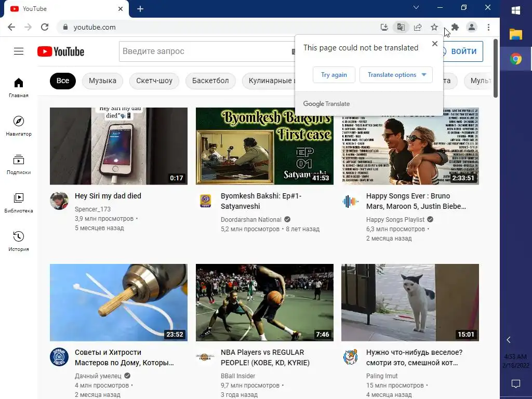Select the Мульт filter chip
Screen dimensions: 532x399
(x=478, y=81)
